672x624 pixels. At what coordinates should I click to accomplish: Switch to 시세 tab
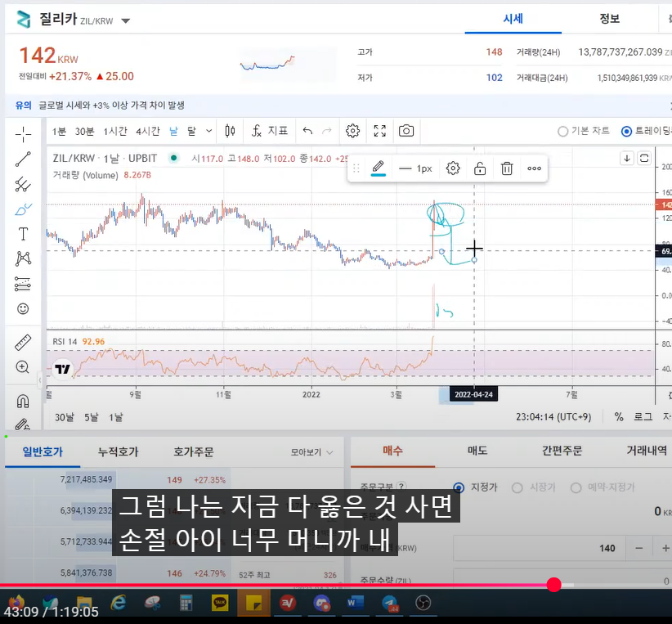coord(513,19)
